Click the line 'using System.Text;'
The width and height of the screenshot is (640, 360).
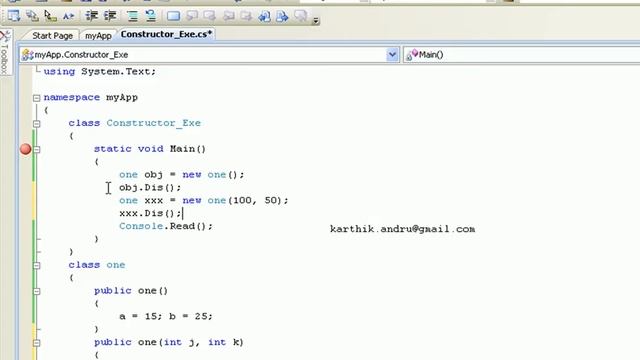100,72
